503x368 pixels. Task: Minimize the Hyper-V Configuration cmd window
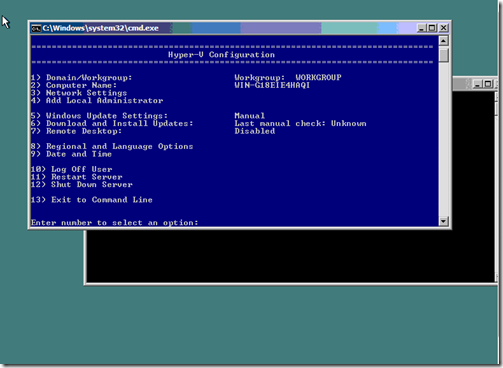[x=422, y=28]
